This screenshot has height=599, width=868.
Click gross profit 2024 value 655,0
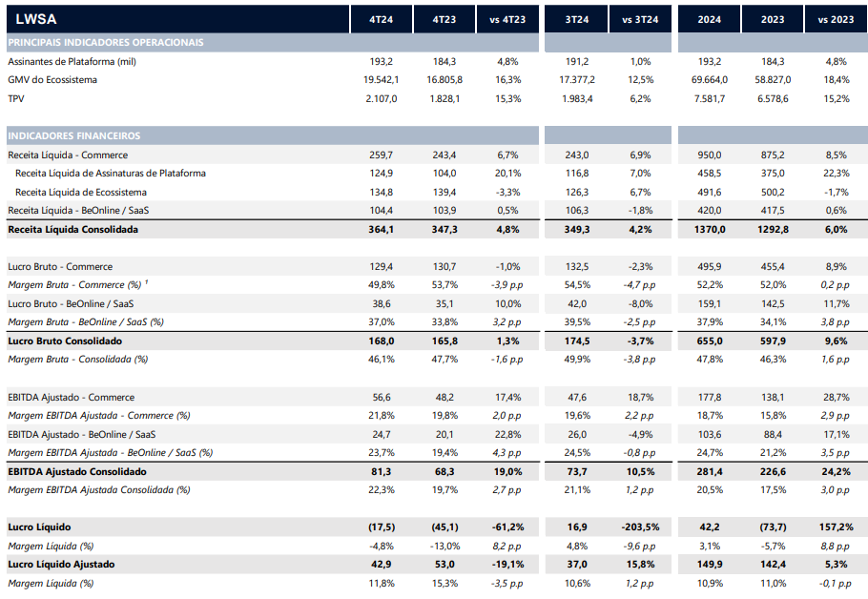[x=709, y=341]
